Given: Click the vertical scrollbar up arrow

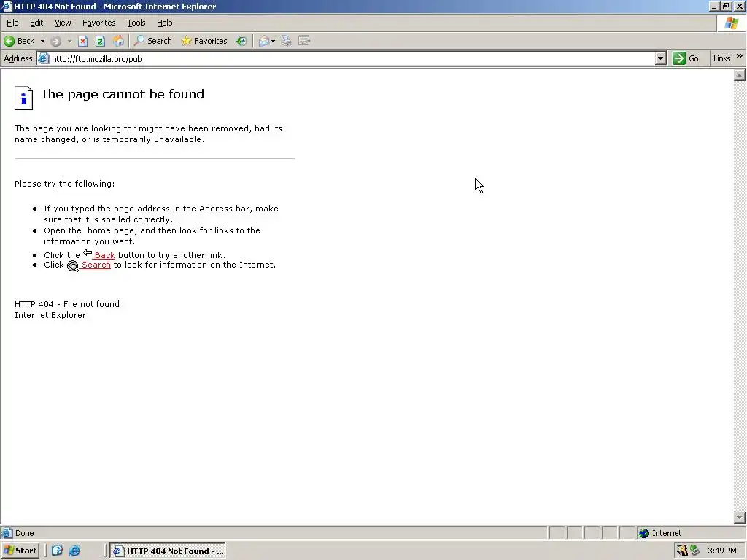Looking at the screenshot, I should 740,75.
